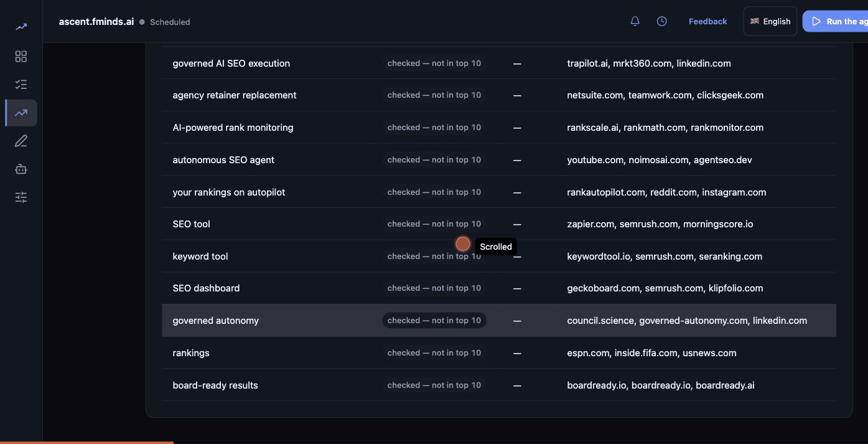Click the ascent.fminds.ai site name

click(x=96, y=21)
